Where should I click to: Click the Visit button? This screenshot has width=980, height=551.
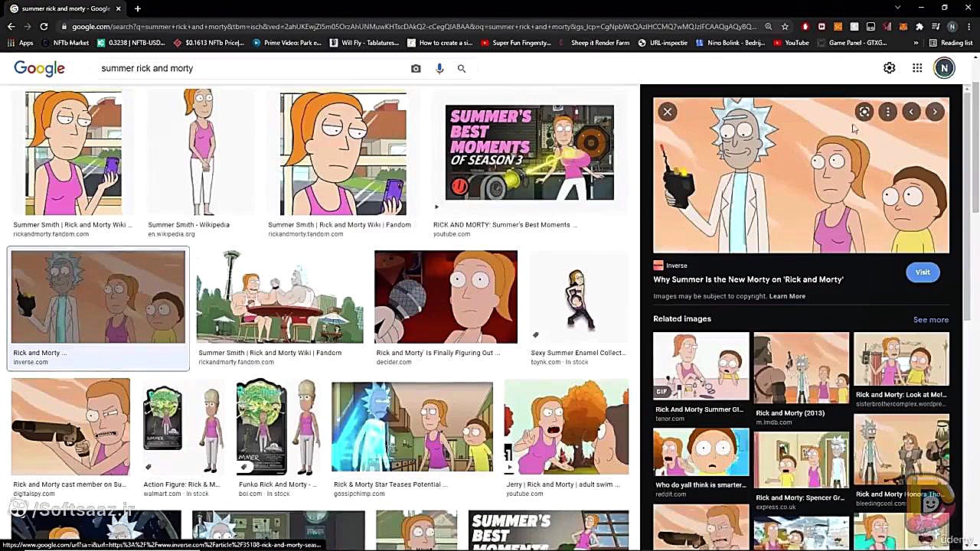pos(923,272)
